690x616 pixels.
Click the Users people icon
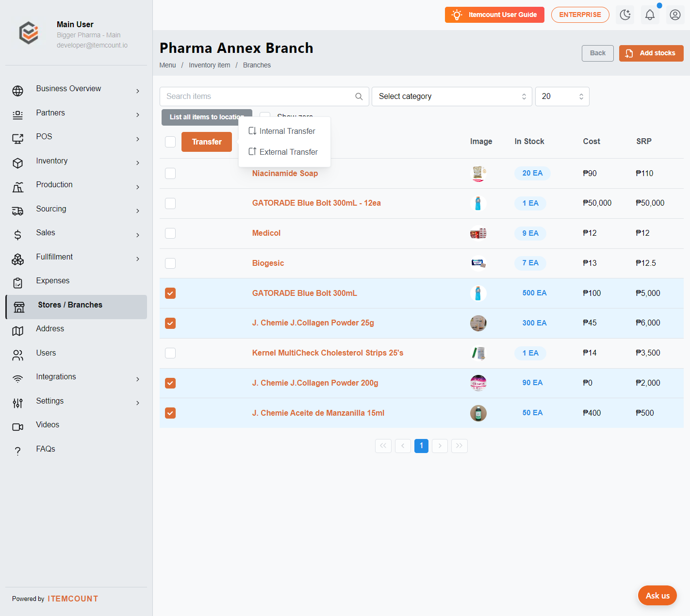pos(18,355)
